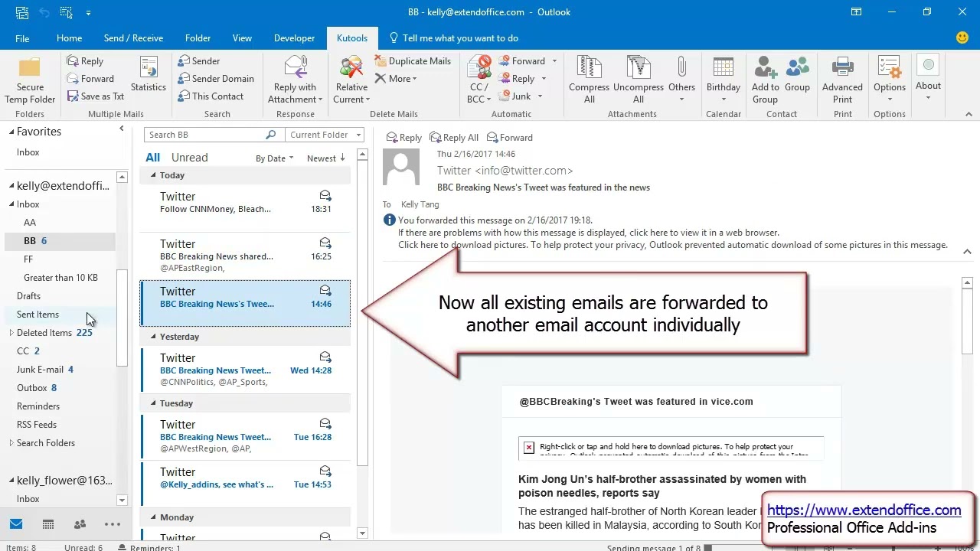Screen dimensions: 980x551
Task: Click Forward in reading pane
Action: click(x=509, y=138)
